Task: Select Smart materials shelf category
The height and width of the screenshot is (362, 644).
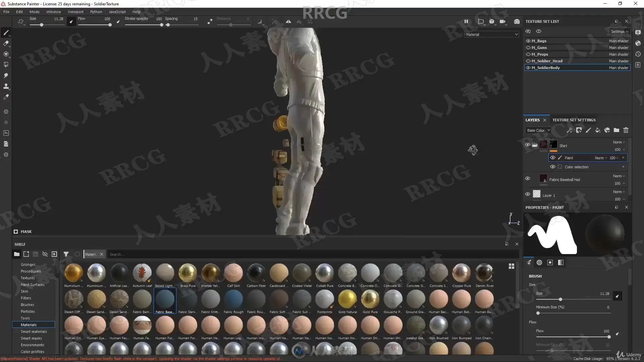Action: [34, 331]
